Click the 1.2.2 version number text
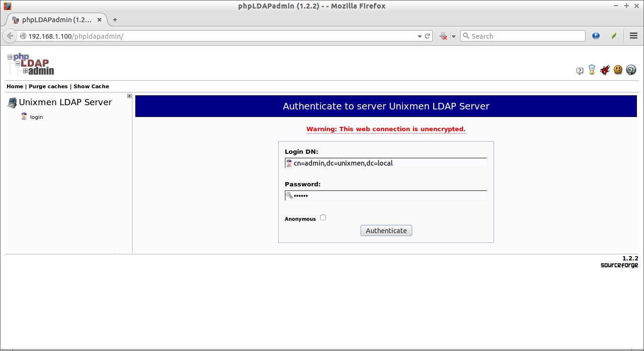 point(630,259)
